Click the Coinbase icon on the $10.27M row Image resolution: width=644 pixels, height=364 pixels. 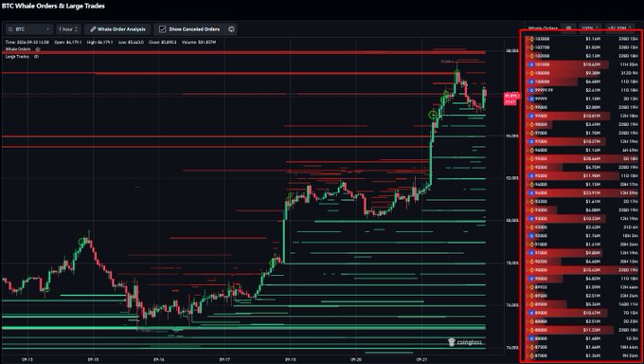[531, 141]
